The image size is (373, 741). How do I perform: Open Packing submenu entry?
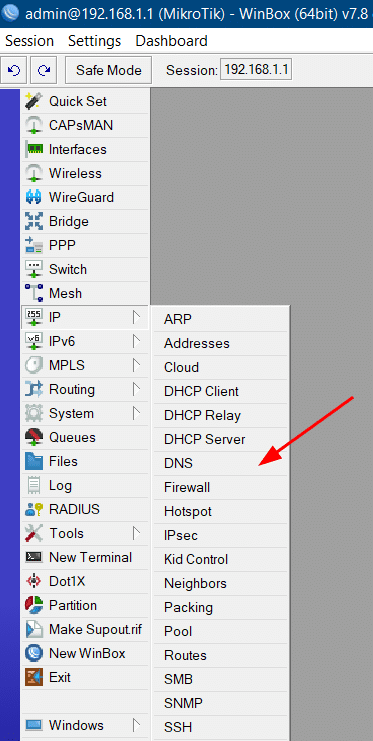tap(221, 607)
